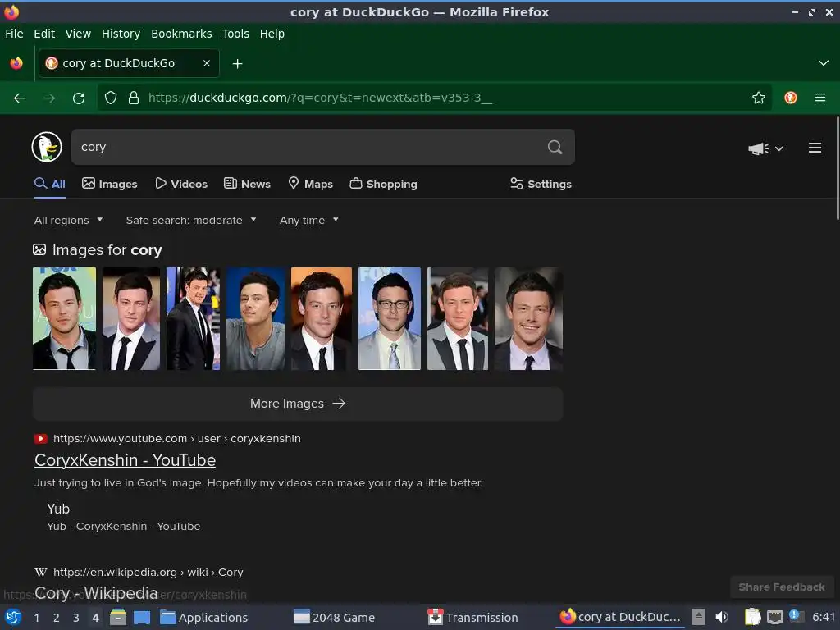Open the View menu
The height and width of the screenshot is (630, 840).
(78, 34)
